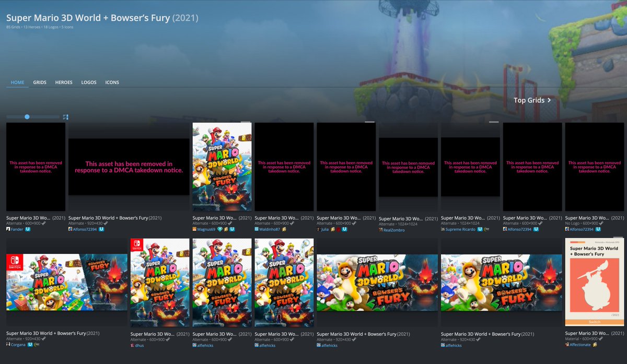Switch to the HEROES tab
Screen dimensions: 627x364
[64, 83]
